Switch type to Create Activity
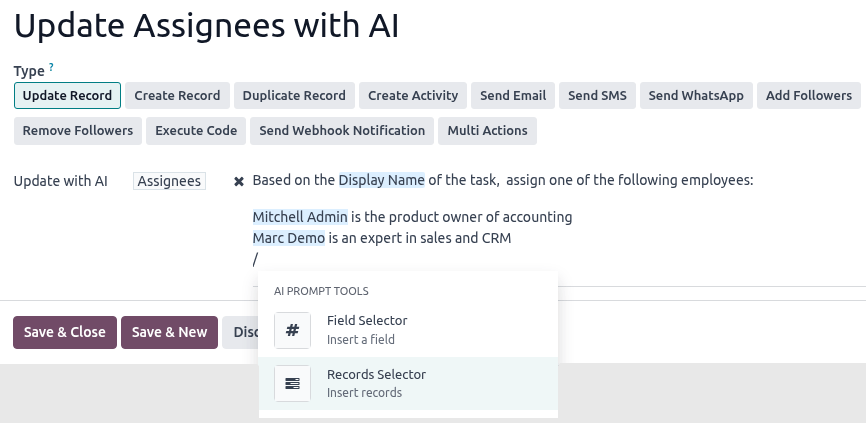 pyautogui.click(x=412, y=96)
